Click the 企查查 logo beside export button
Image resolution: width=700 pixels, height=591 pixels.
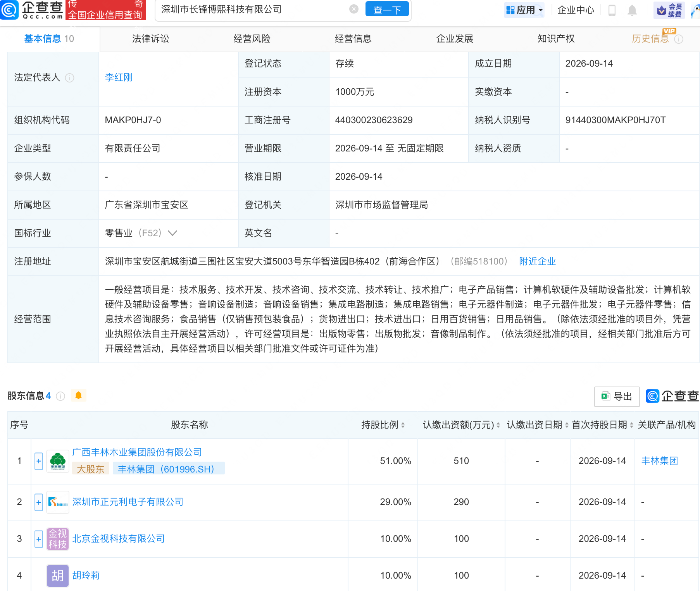[672, 396]
